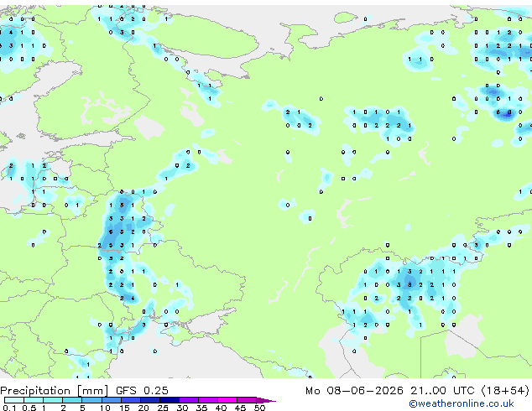Image resolution: width=532 pixels, height=411 pixels.
Task: Click the legend color between 10 and 15
Action: point(112,400)
